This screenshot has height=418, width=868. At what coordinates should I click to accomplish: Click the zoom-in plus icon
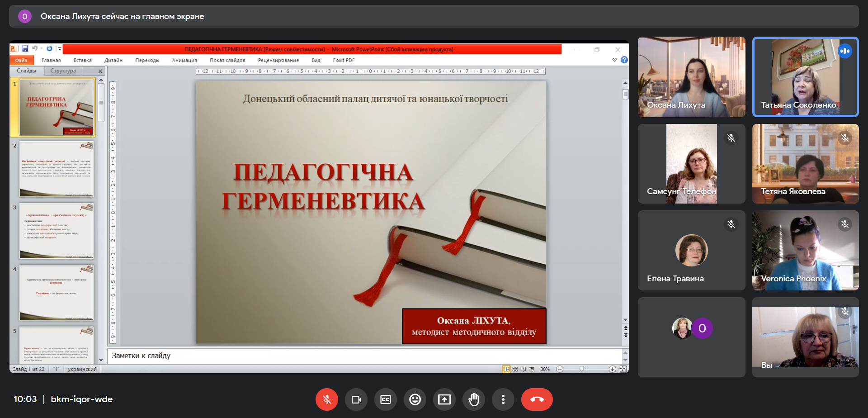tap(612, 369)
